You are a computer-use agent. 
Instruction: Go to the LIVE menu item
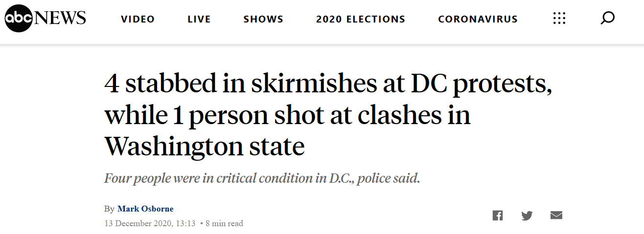(199, 20)
